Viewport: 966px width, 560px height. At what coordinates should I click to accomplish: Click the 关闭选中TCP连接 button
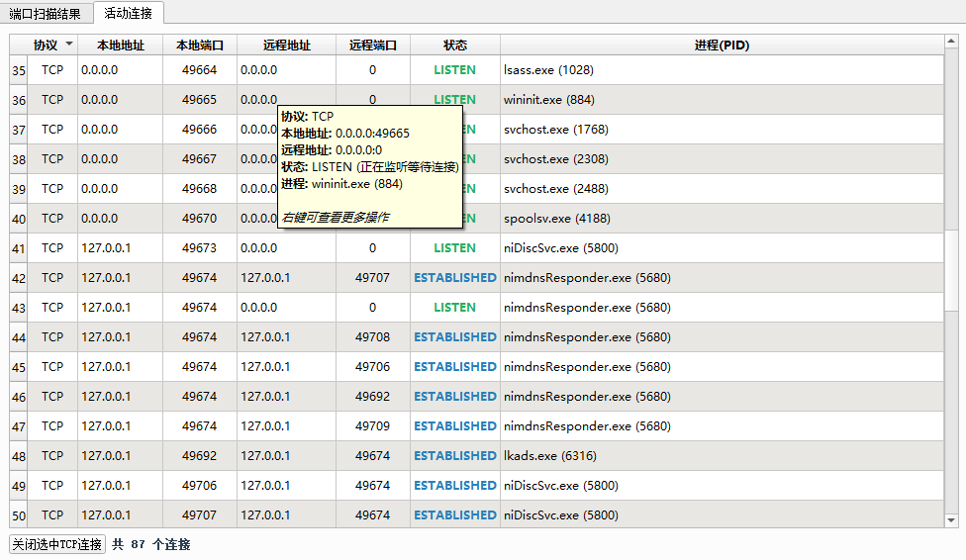click(x=57, y=544)
